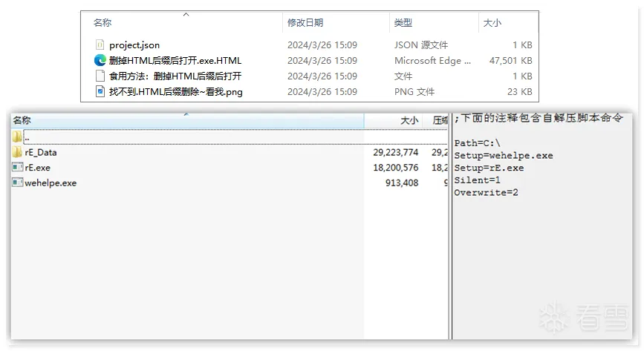
Task: Click the wehelpe.exe application icon
Action: [17, 183]
